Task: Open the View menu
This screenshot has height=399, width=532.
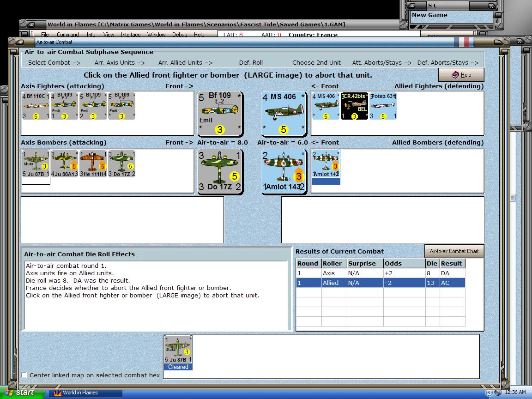Action: 109,35
